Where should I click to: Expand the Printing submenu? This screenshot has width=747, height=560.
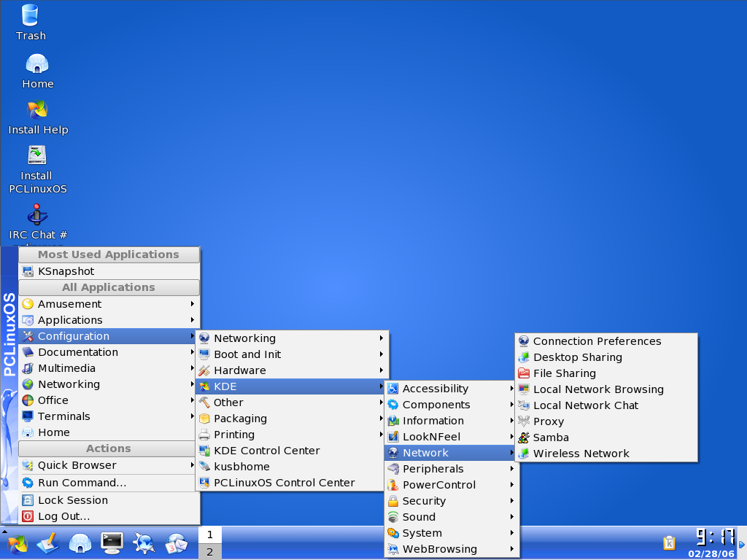pos(291,435)
